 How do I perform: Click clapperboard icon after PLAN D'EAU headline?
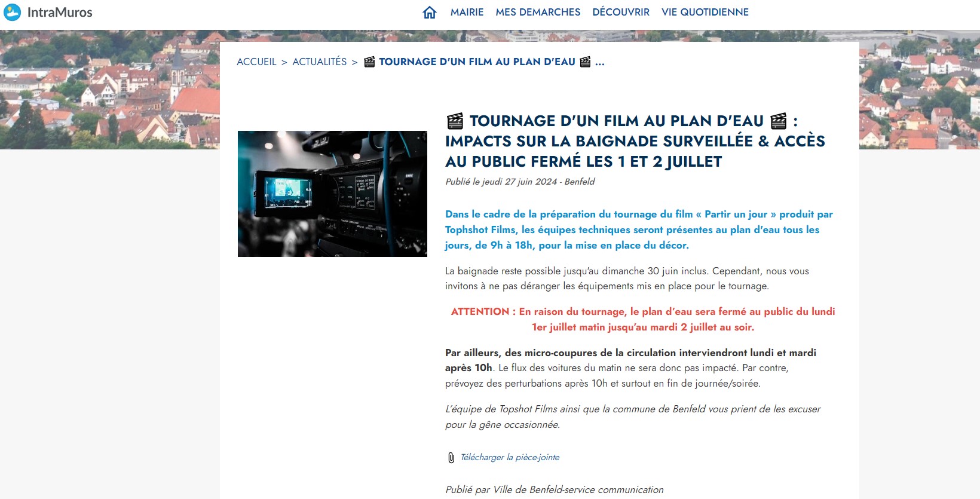click(x=778, y=121)
